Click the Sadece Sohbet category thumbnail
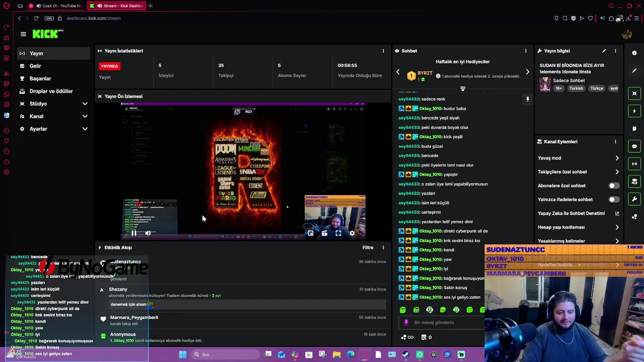 pyautogui.click(x=545, y=85)
